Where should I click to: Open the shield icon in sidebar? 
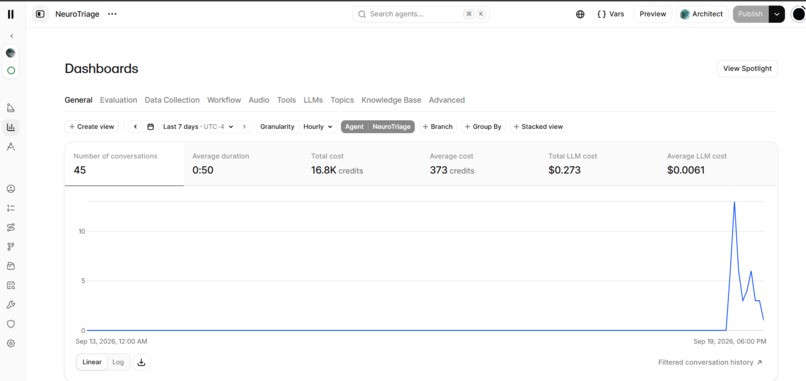11,324
